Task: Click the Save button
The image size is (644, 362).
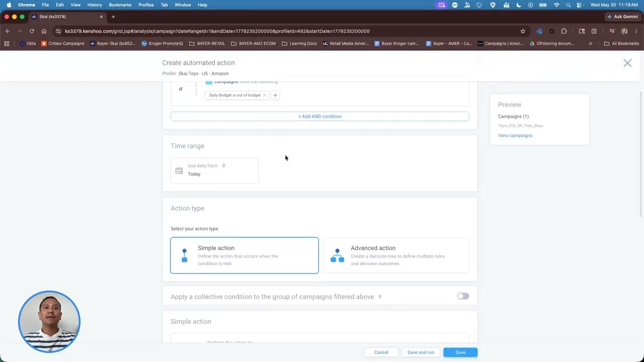Action: (460, 352)
